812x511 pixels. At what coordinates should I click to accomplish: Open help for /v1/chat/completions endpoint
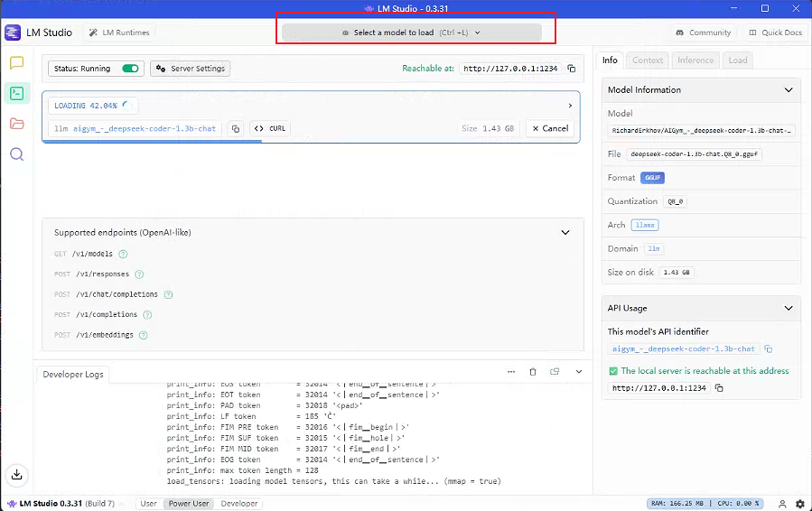(x=168, y=294)
